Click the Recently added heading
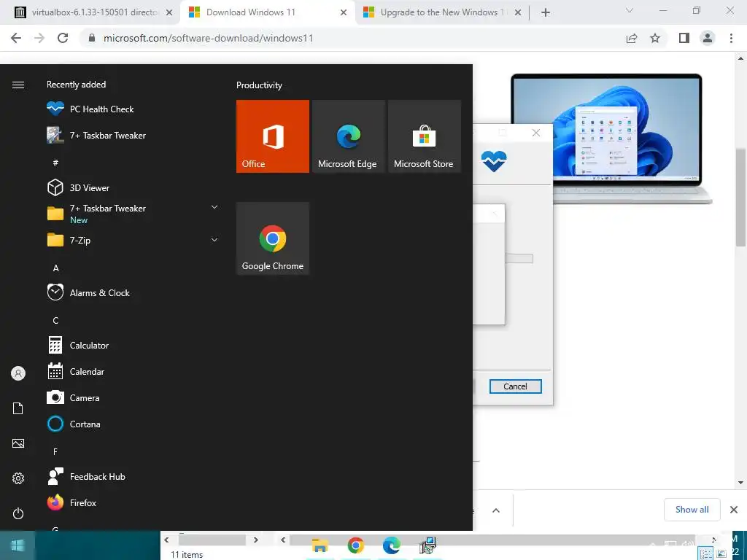Viewport: 747px width, 560px height. pos(76,85)
